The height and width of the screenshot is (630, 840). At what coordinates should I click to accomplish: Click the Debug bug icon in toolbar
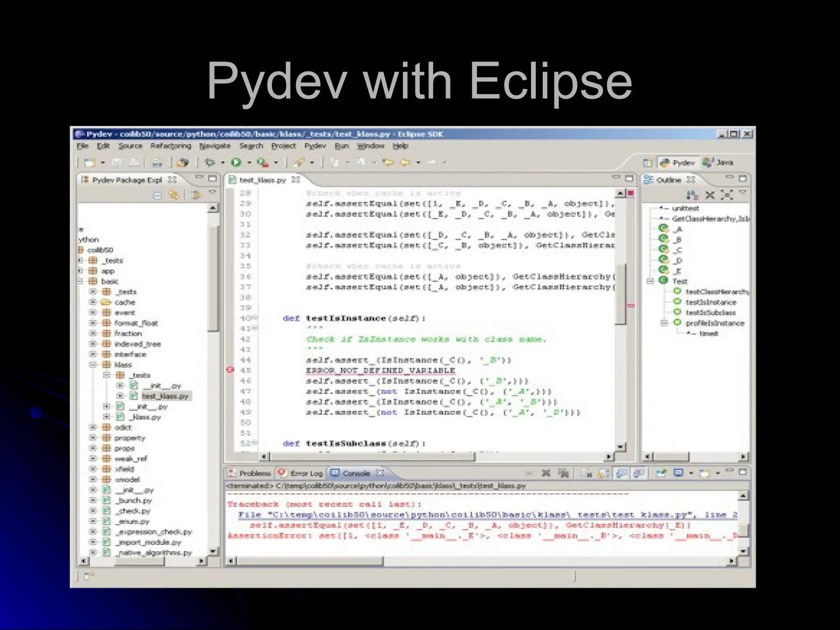[x=210, y=162]
